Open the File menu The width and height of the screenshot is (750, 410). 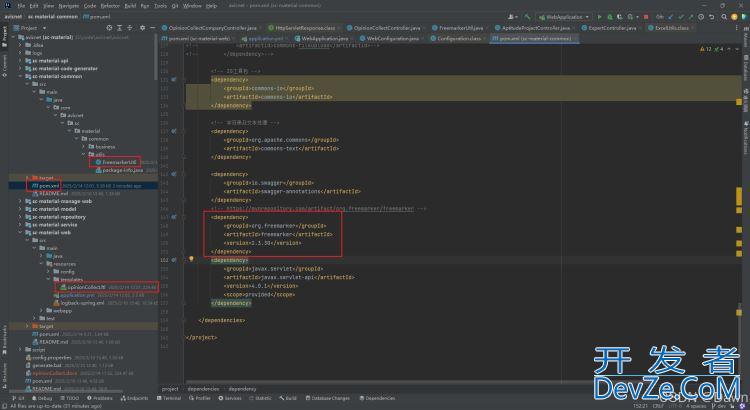click(21, 6)
